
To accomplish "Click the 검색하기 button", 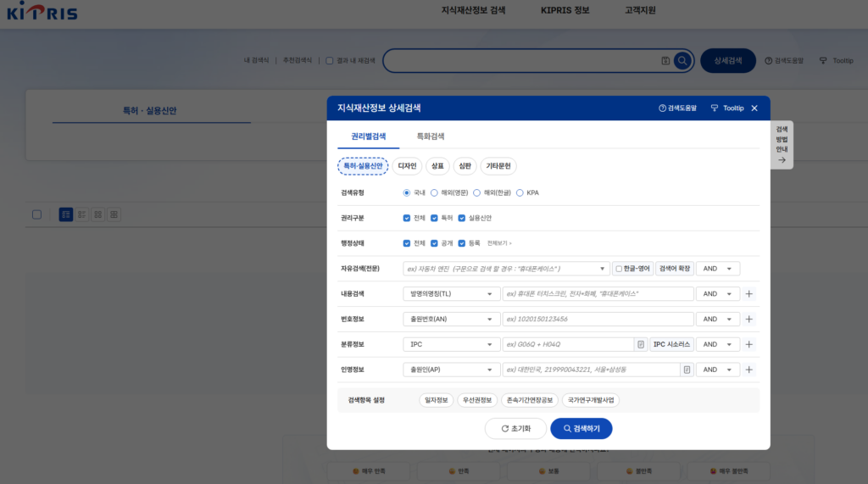I will pyautogui.click(x=581, y=429).
